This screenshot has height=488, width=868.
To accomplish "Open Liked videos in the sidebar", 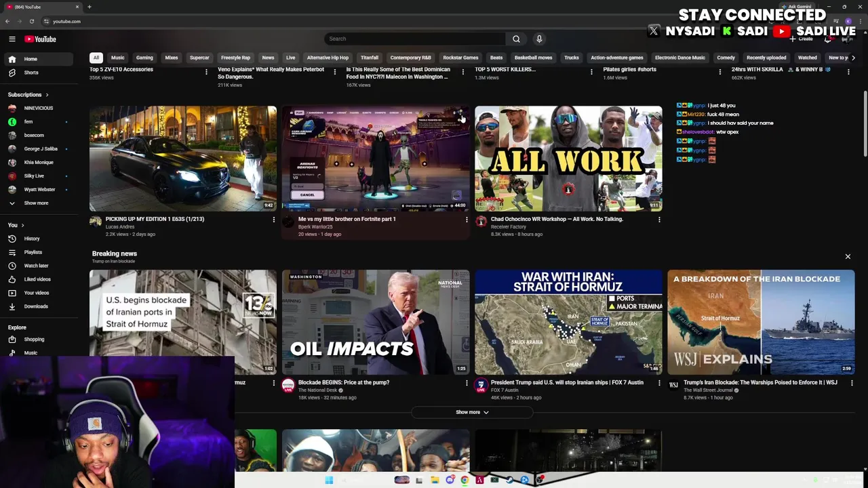I will (37, 279).
